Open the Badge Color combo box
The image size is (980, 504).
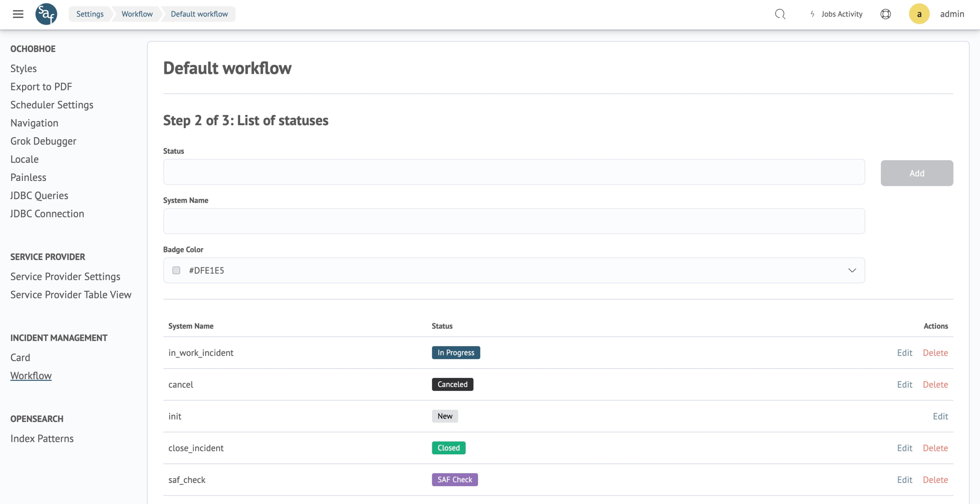514,270
